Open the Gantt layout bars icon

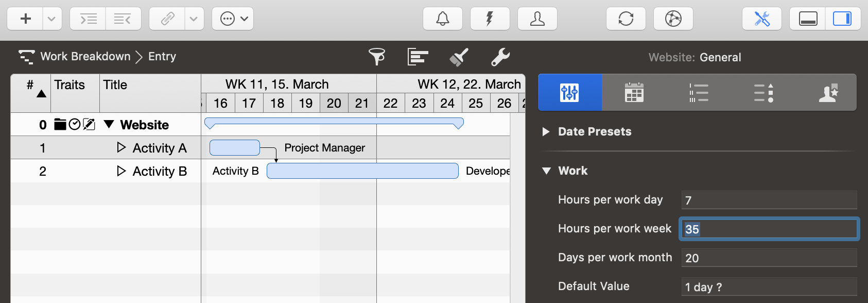[418, 57]
